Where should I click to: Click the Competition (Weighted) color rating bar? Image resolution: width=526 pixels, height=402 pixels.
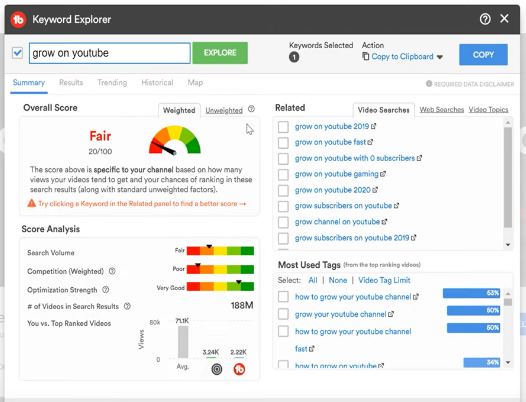(x=220, y=269)
